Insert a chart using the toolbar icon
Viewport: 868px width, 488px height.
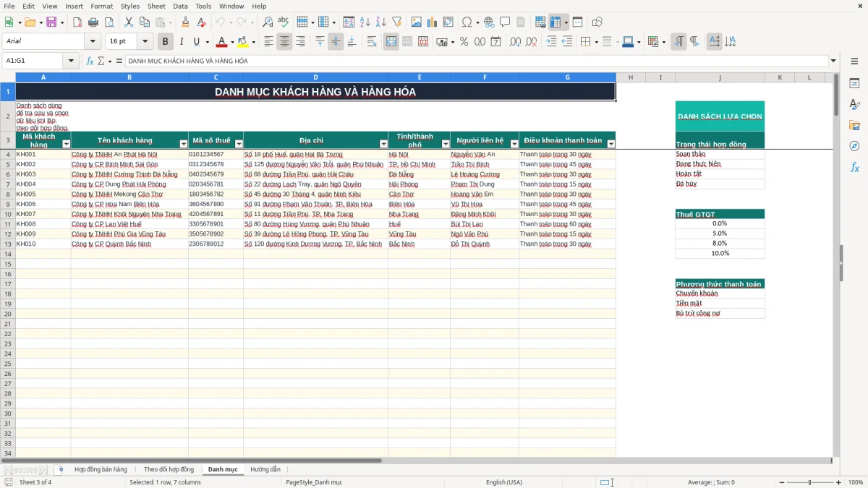click(433, 22)
